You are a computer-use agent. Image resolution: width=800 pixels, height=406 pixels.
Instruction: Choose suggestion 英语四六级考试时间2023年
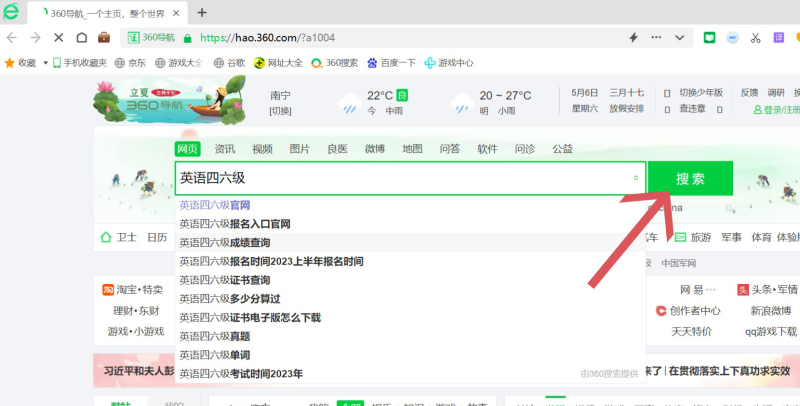point(410,374)
